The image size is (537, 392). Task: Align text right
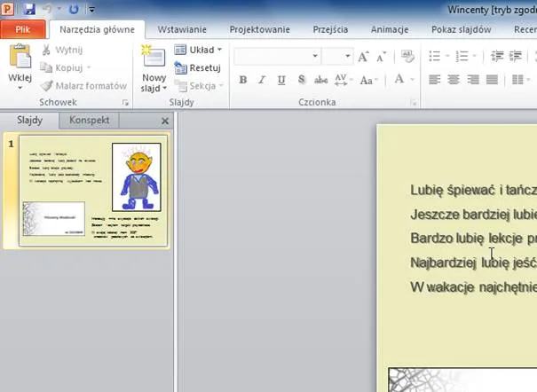(x=473, y=80)
